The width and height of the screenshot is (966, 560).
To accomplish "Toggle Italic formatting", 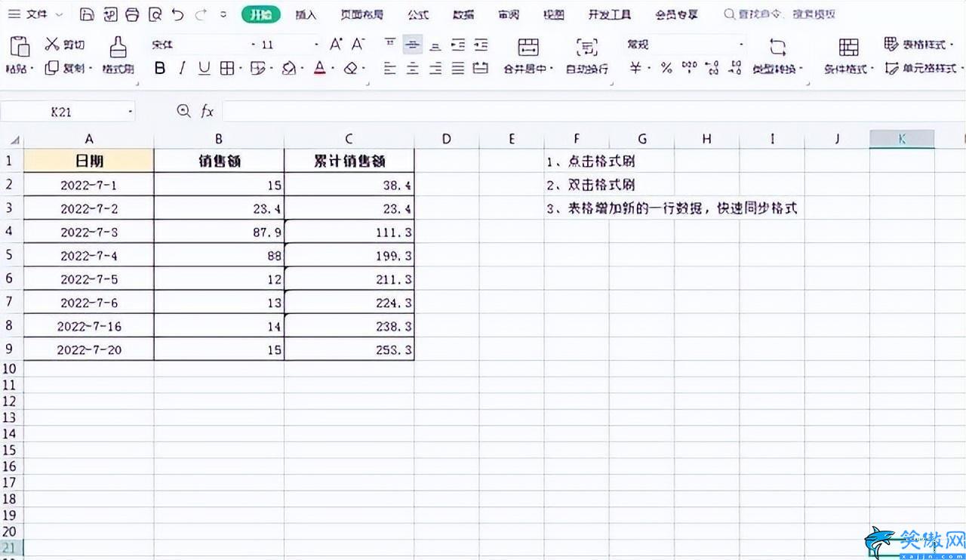I will [x=182, y=68].
